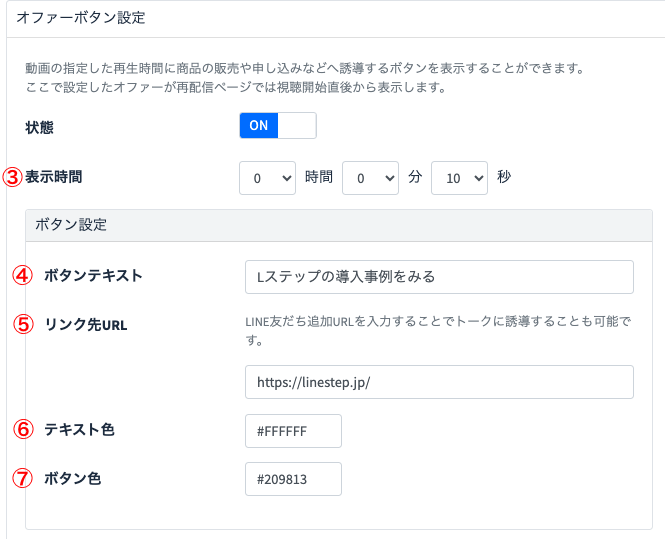Click the テキスト色 label
The width and height of the screenshot is (665, 539).
point(79,430)
